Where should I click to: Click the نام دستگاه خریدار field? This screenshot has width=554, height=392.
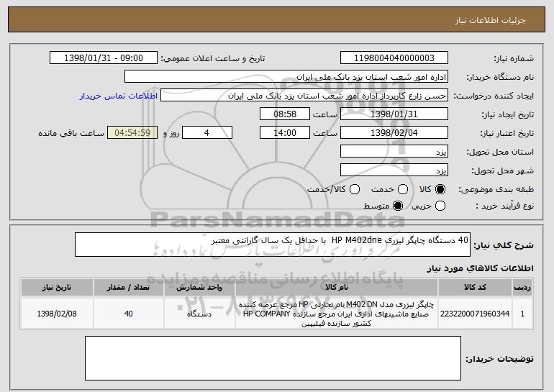click(x=286, y=77)
